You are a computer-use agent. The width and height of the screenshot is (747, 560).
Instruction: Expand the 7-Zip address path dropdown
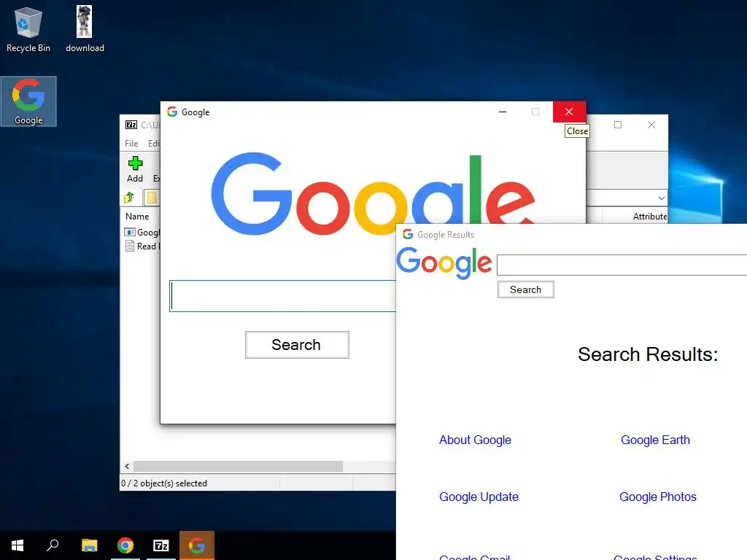point(661,198)
